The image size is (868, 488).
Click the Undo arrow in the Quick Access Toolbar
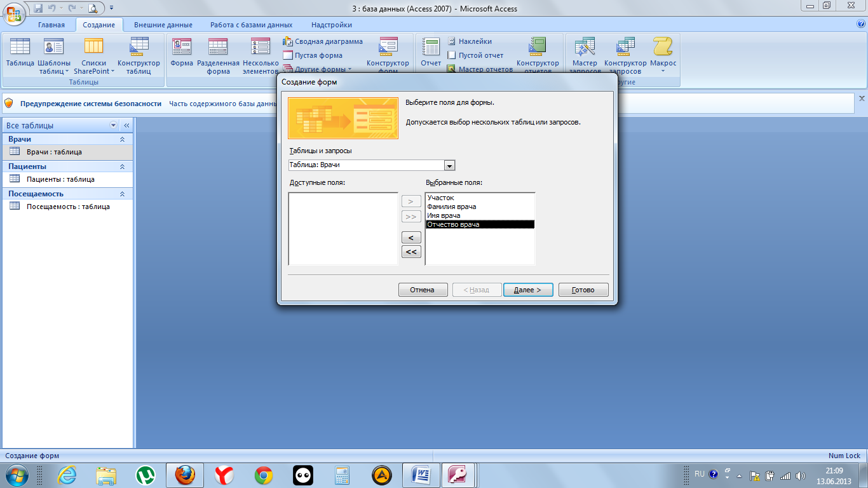[x=52, y=8]
